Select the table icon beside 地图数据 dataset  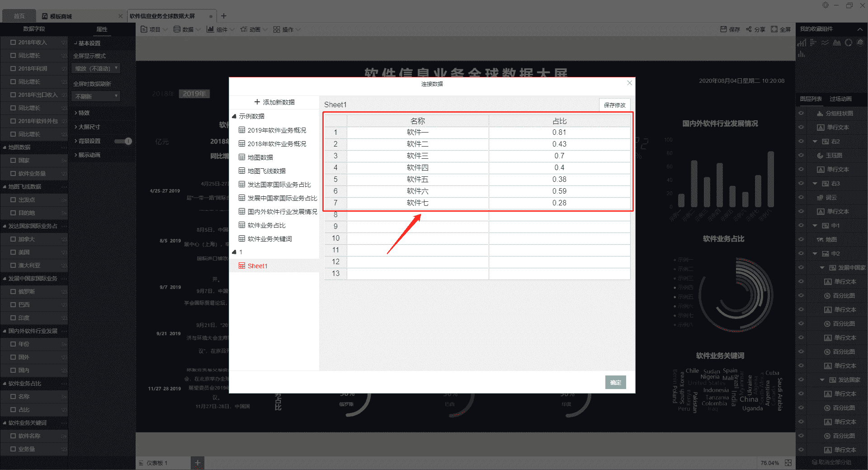point(242,157)
